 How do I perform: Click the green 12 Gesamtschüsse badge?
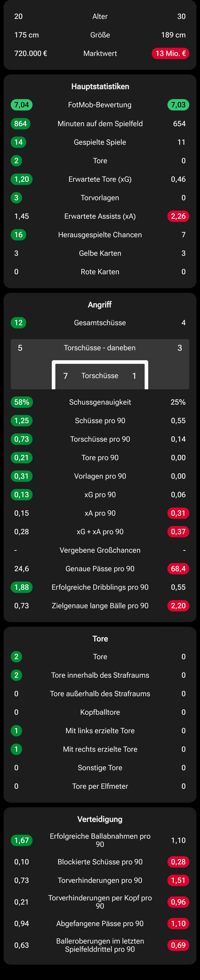pos(19,323)
